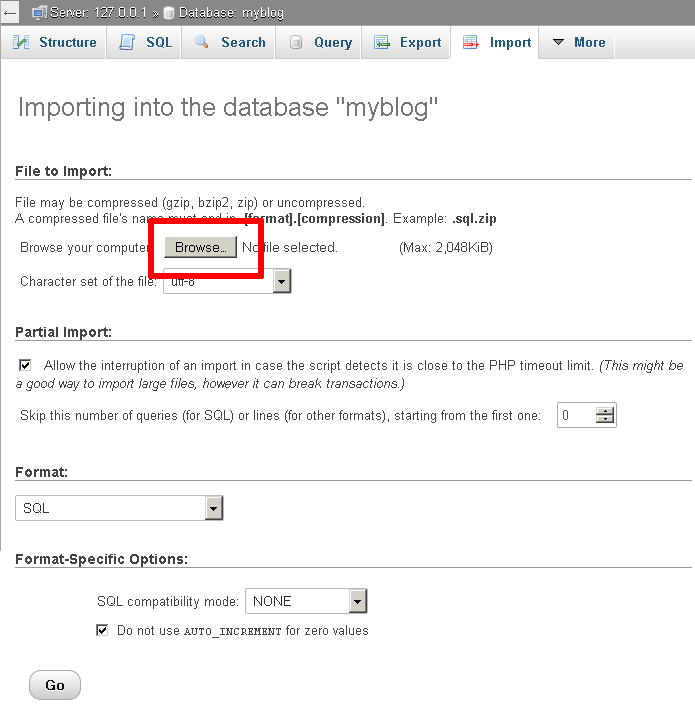Click the Search magnifier icon
The width and height of the screenshot is (695, 716).
[x=202, y=43]
